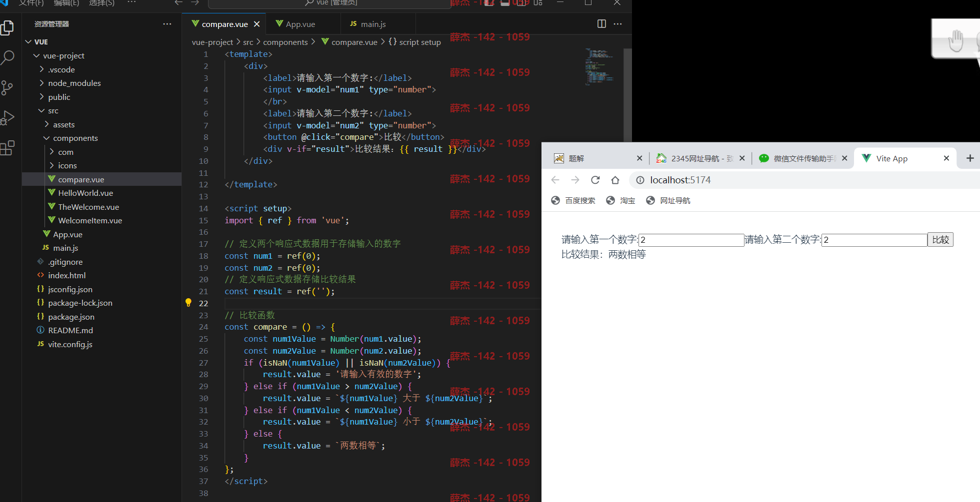Close the 题解 browser tab
This screenshot has width=980, height=502.
[x=639, y=158]
